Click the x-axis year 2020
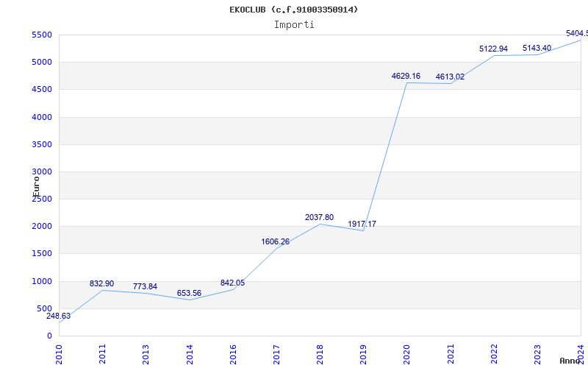 407,354
